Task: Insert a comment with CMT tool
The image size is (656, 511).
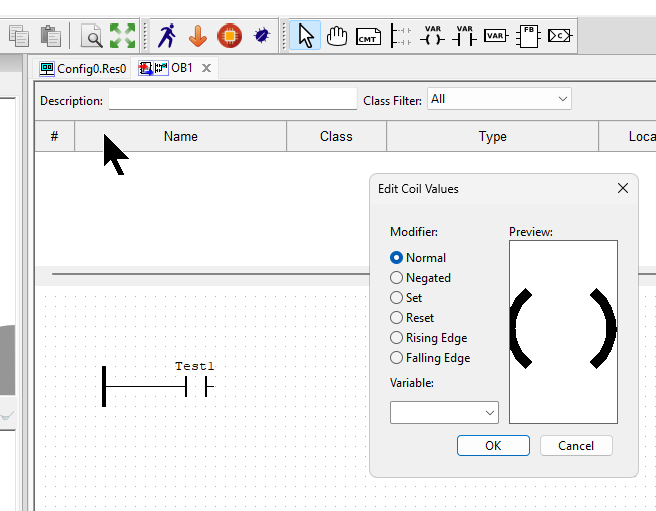Action: pos(368,36)
